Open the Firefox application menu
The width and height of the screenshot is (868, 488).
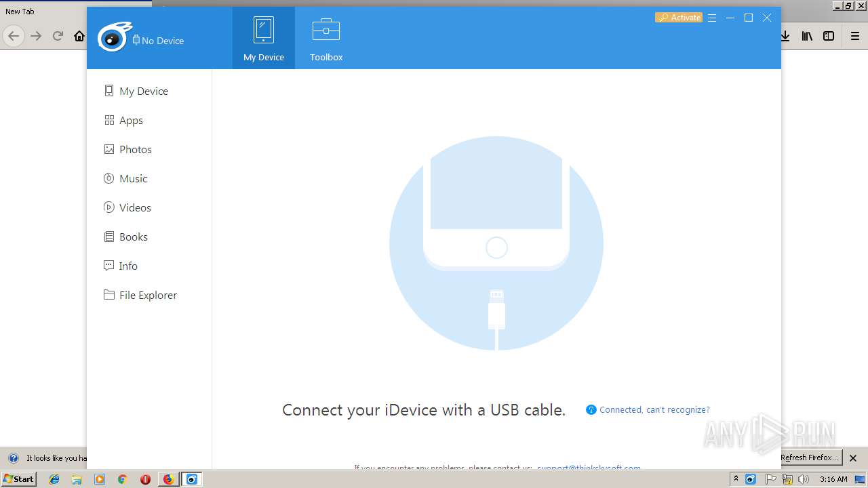click(855, 36)
